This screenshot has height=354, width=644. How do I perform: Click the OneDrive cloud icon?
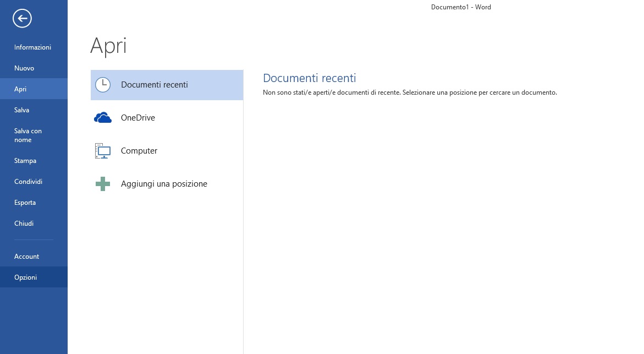click(103, 118)
